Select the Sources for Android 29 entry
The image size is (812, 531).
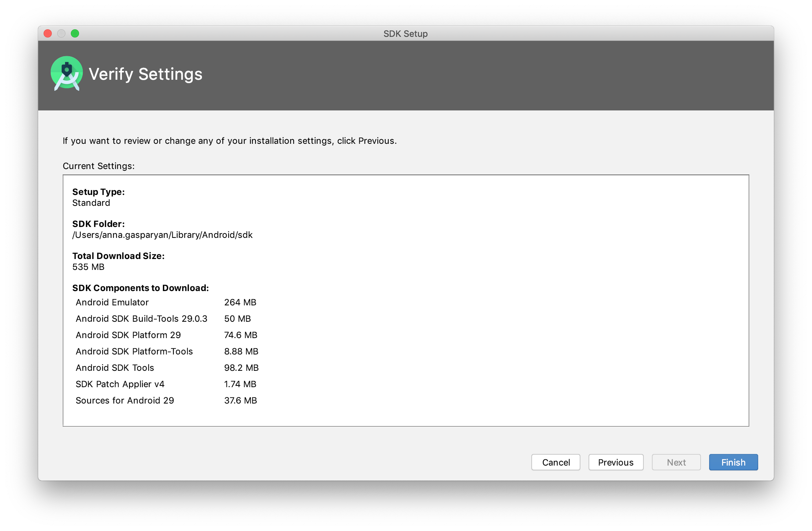[125, 400]
